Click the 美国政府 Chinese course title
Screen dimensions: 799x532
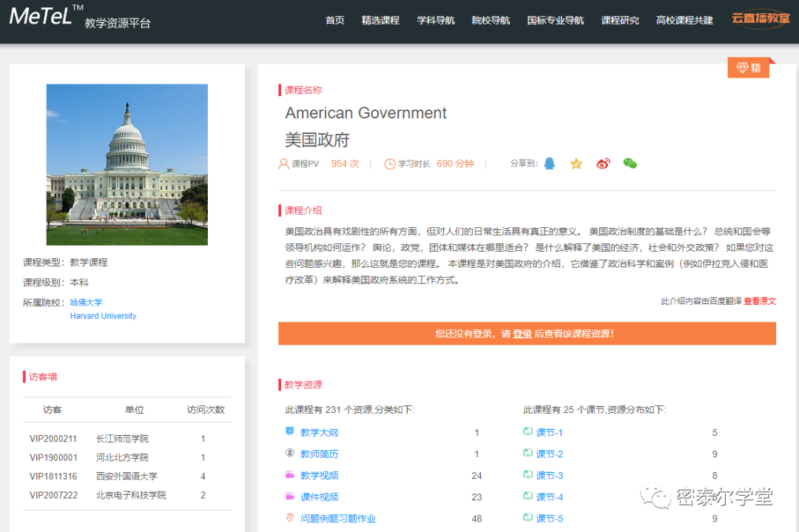tap(317, 140)
